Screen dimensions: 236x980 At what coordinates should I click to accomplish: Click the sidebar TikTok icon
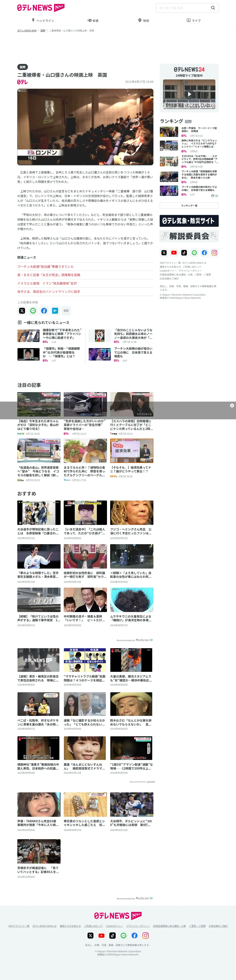point(184,253)
